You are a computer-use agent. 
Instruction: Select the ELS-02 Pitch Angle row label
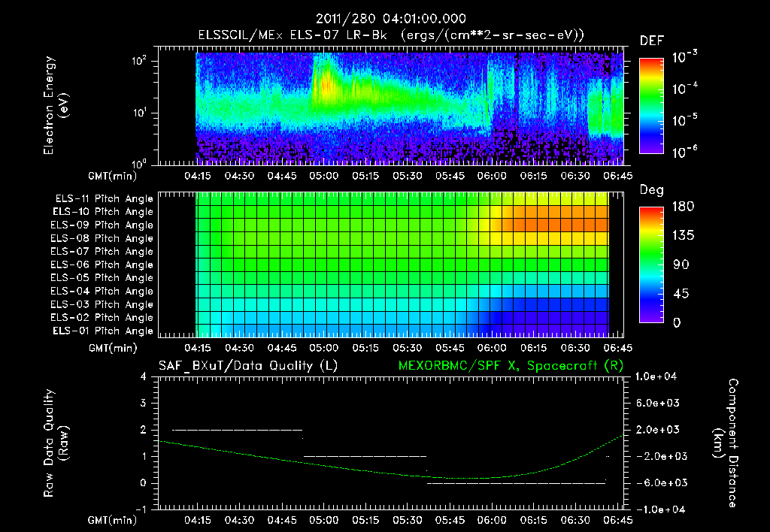tap(102, 318)
